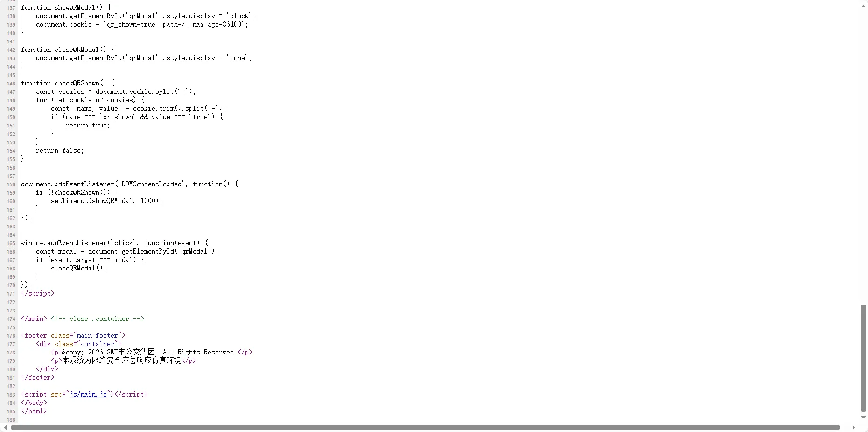Screen dimensions: 868x432
Task: Click the 'if (name === 'qr_shown'' condition line
Action: pos(137,117)
